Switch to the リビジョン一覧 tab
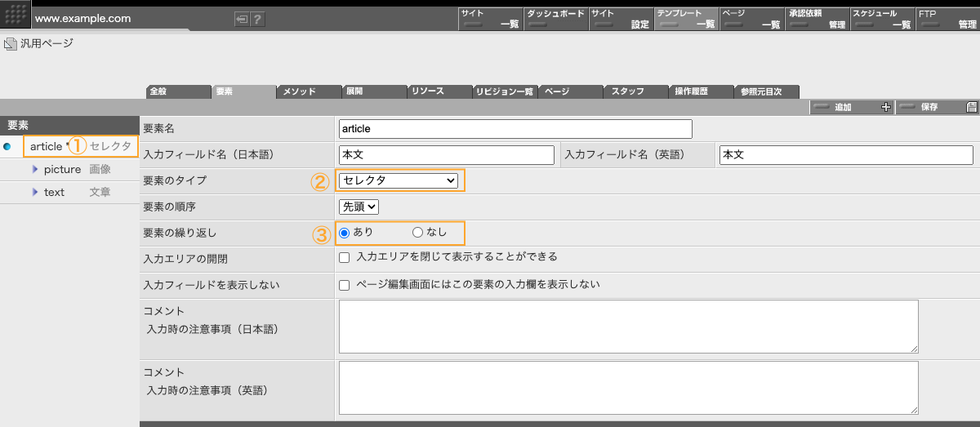 pos(506,91)
